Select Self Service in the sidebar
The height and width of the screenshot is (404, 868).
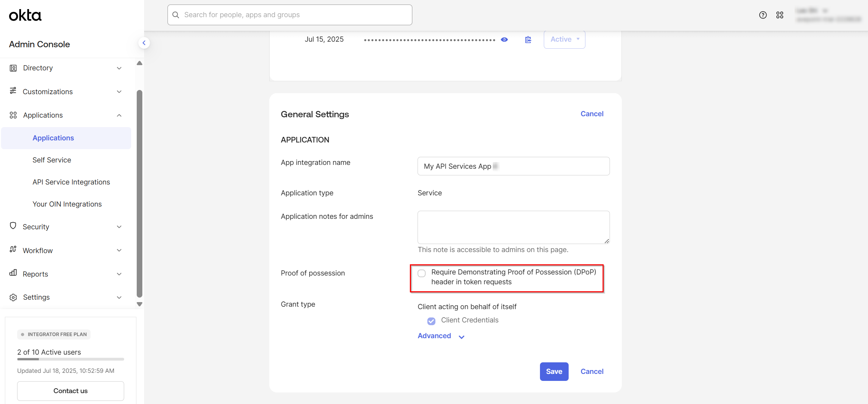pyautogui.click(x=52, y=160)
